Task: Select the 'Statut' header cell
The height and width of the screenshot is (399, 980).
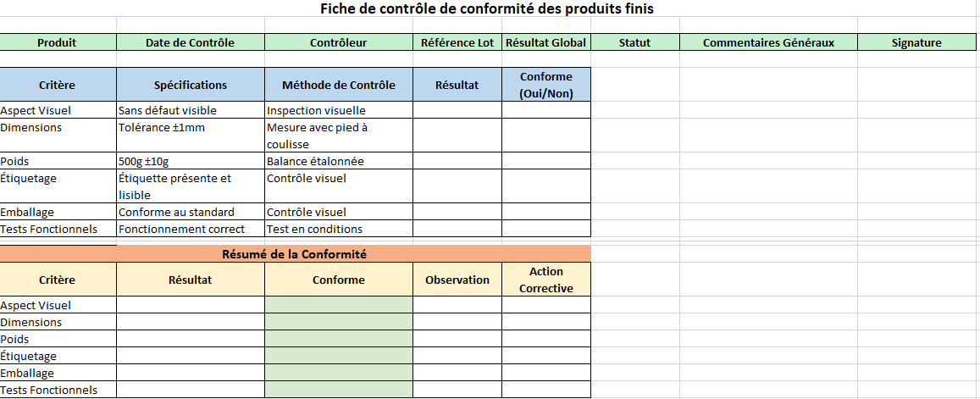Action: click(x=634, y=42)
